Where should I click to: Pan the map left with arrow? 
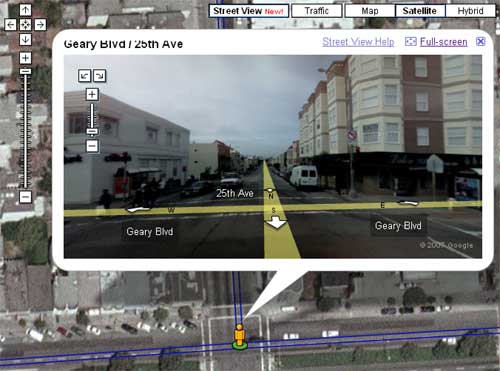tap(11, 25)
